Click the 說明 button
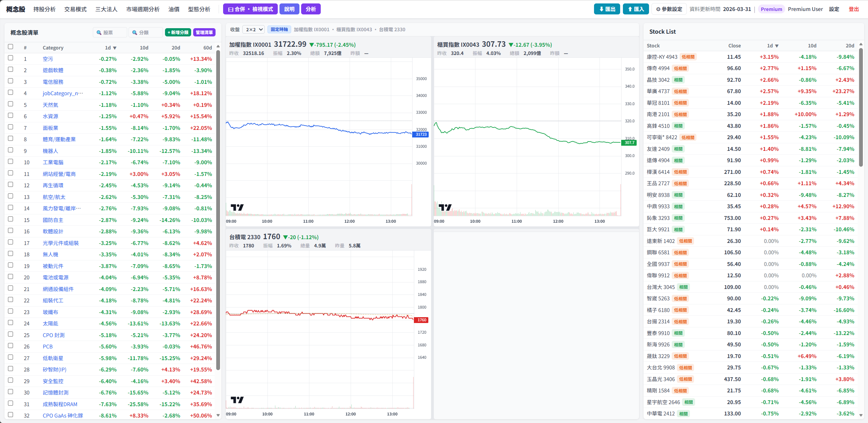 coord(289,9)
